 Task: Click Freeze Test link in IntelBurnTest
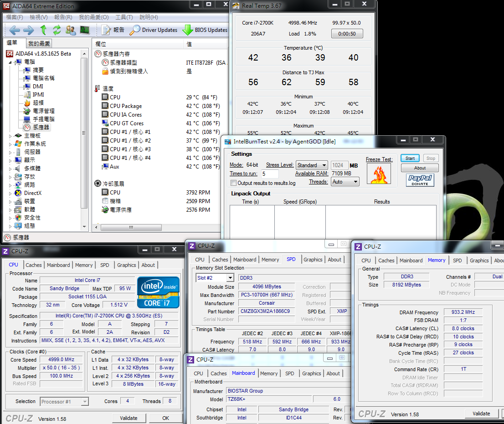pyautogui.click(x=379, y=159)
